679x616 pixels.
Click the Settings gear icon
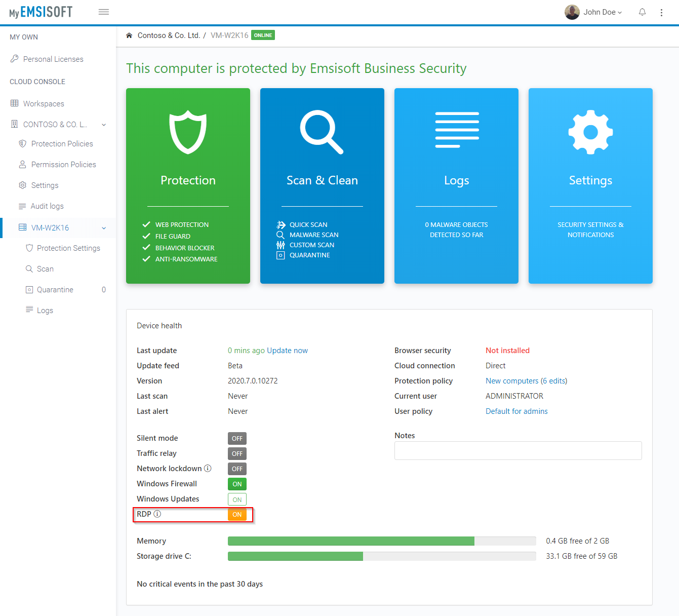[590, 132]
